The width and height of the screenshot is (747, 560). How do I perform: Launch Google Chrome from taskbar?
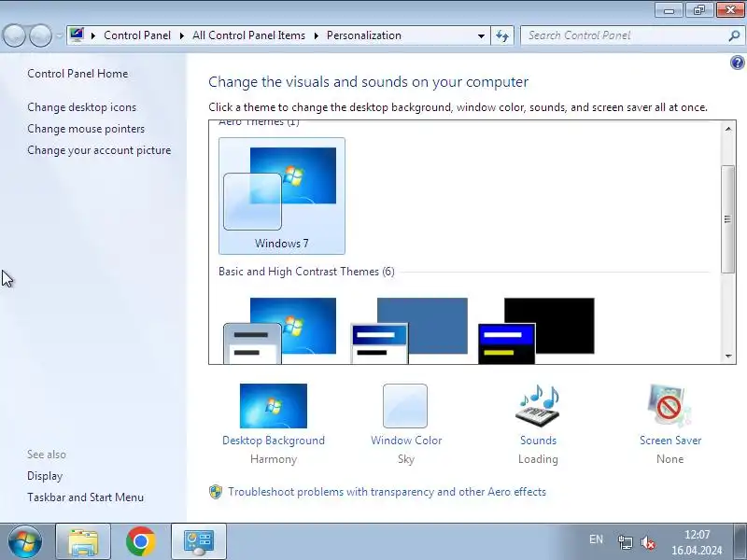click(141, 542)
